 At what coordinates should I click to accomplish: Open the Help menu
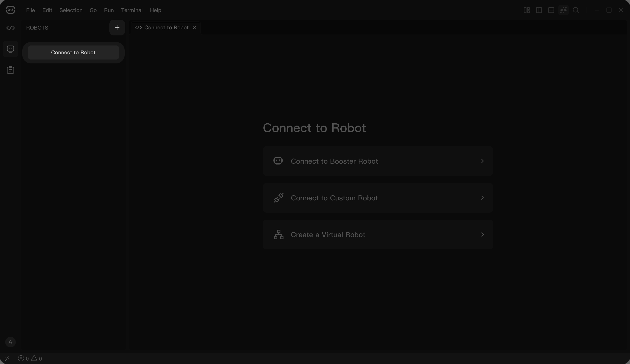tap(156, 10)
